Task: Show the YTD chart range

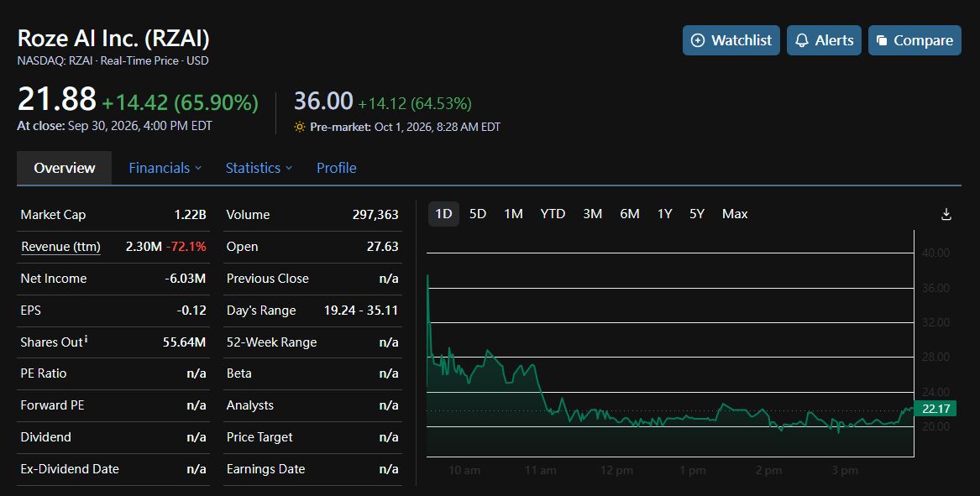Action: (x=553, y=214)
